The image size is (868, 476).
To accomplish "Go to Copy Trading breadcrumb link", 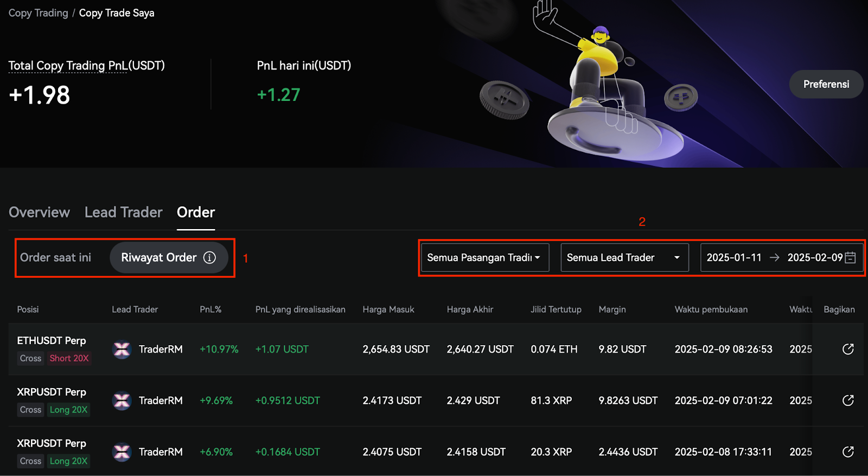I will click(38, 13).
